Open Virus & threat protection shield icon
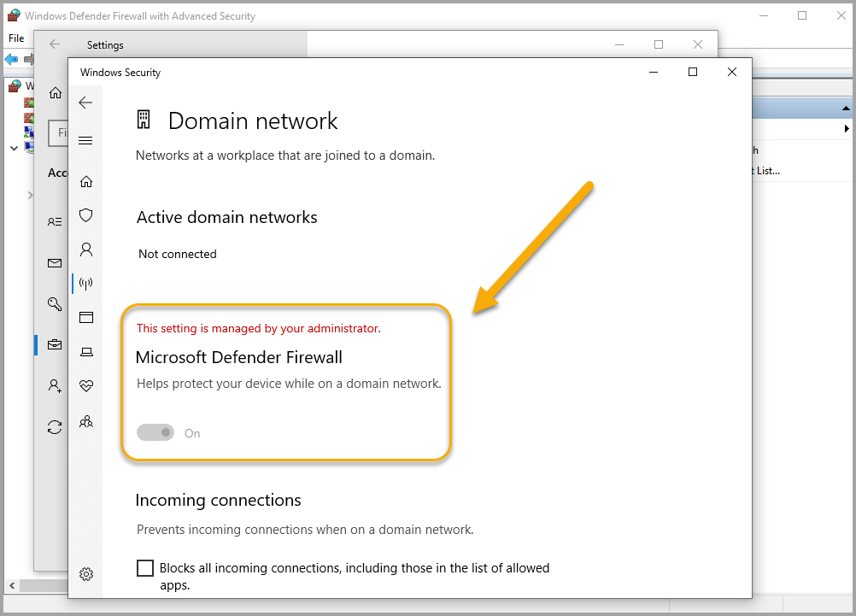This screenshot has width=856, height=616. point(85,215)
